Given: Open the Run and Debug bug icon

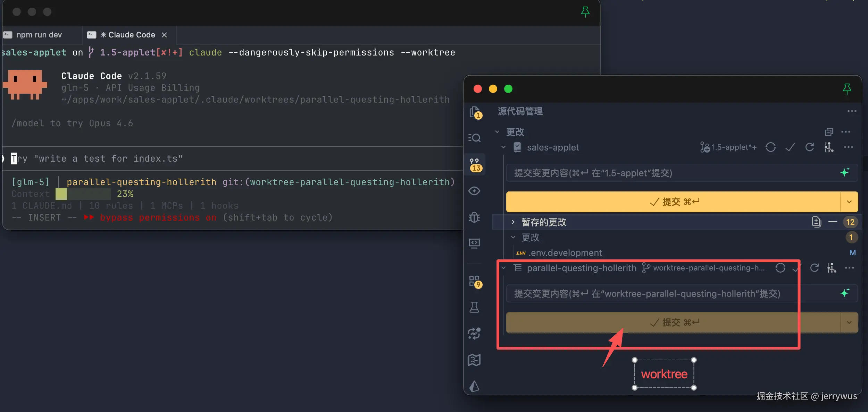Looking at the screenshot, I should (475, 217).
